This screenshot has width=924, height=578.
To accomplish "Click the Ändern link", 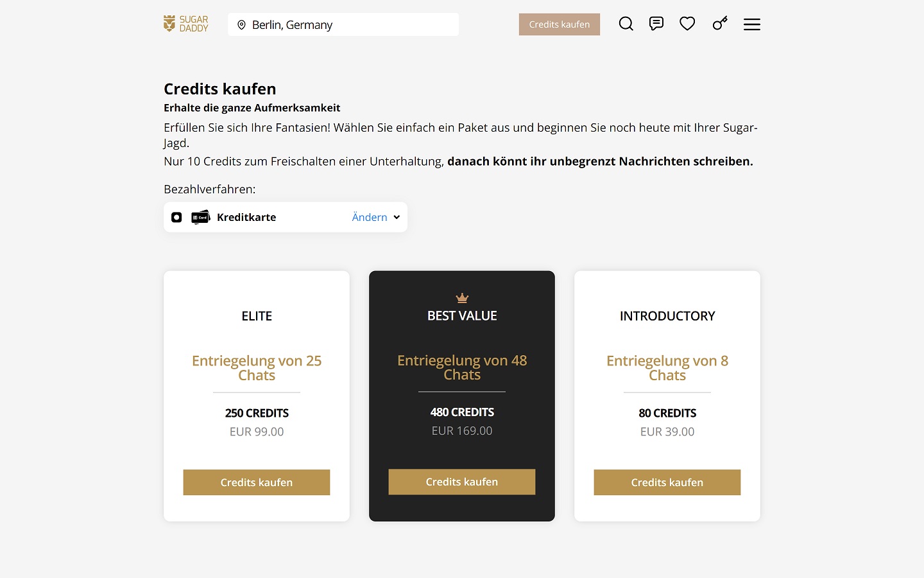I will pyautogui.click(x=370, y=218).
